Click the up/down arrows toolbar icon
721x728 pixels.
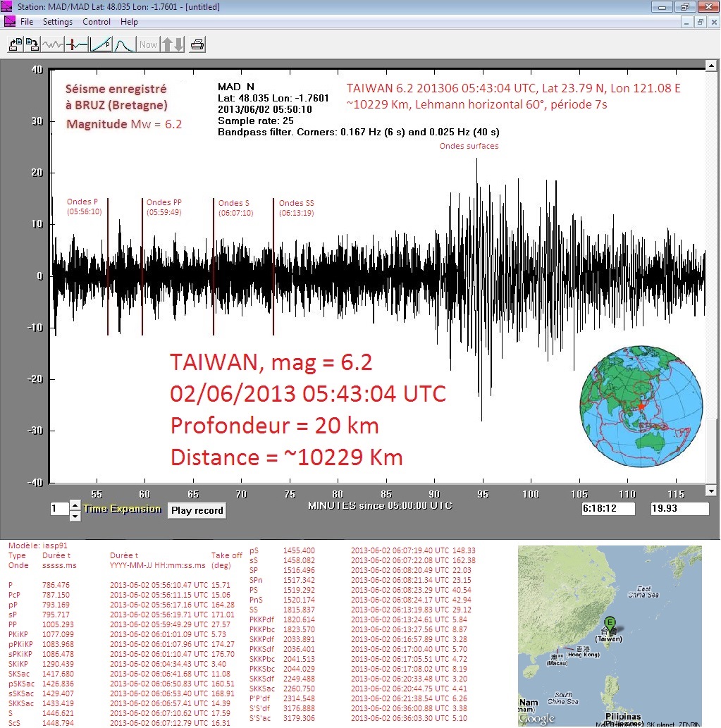[173, 44]
